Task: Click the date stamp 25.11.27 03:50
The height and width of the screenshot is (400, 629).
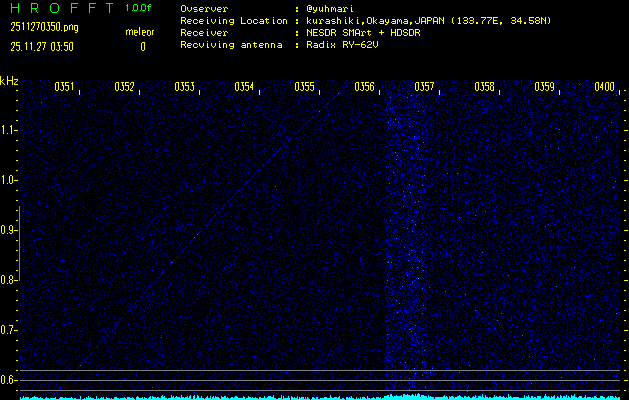Action: 42,47
